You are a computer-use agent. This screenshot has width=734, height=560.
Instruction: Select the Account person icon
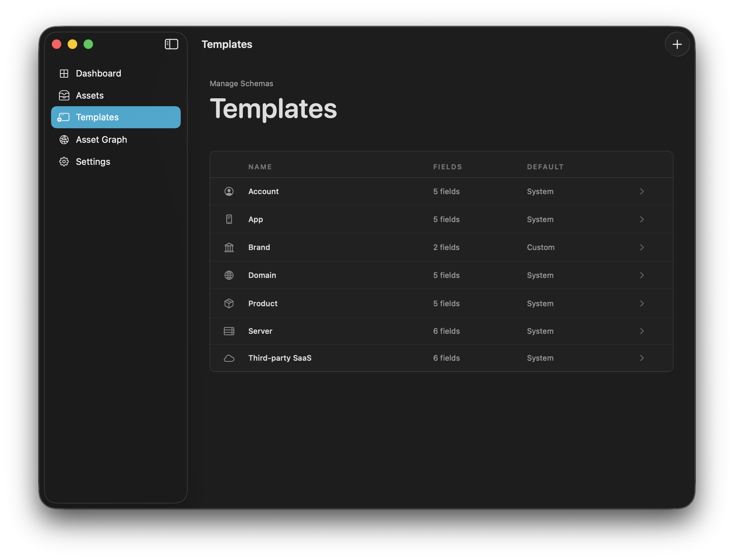click(229, 191)
